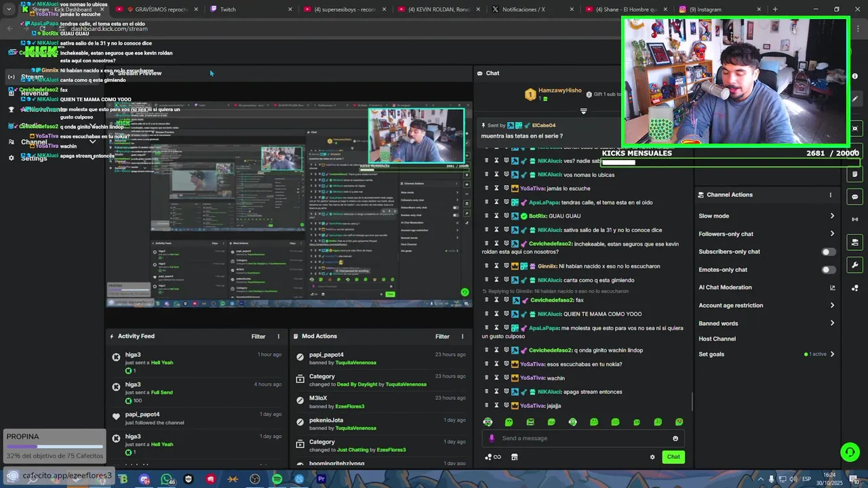The height and width of the screenshot is (488, 868).
Task: Open Premiere Pro from the taskbar
Action: (x=321, y=479)
